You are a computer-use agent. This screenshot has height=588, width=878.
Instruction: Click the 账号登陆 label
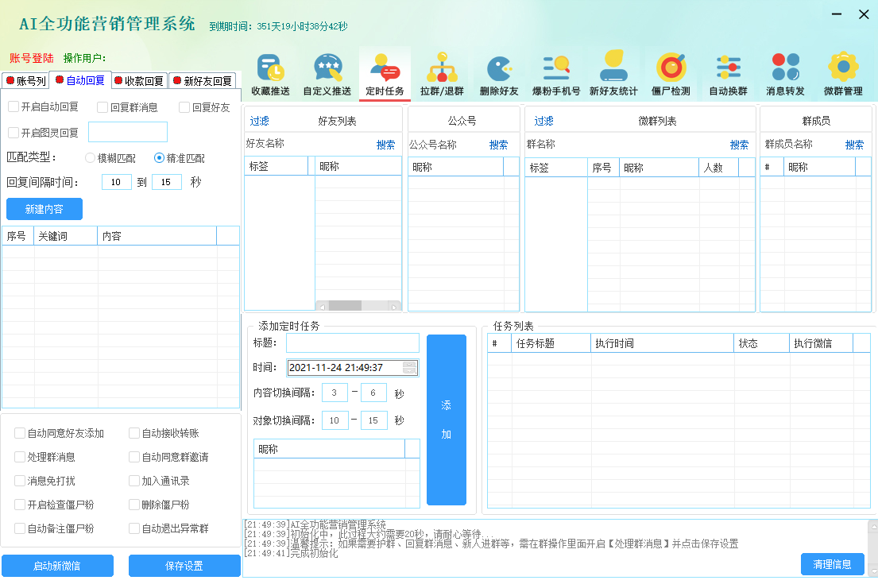31,58
